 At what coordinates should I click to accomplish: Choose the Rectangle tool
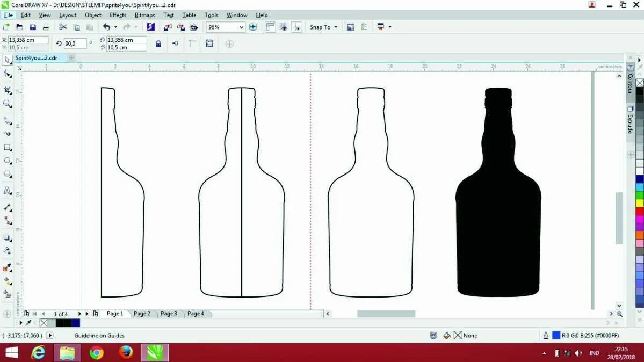click(8, 148)
